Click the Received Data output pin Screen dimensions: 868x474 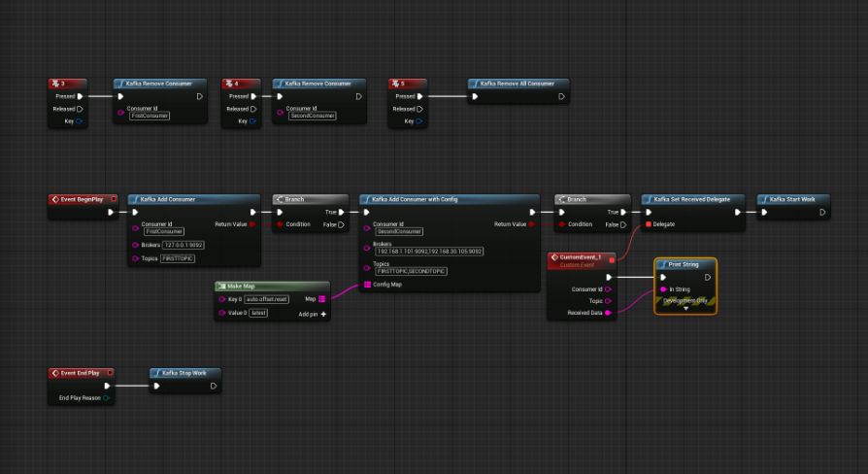tap(609, 313)
